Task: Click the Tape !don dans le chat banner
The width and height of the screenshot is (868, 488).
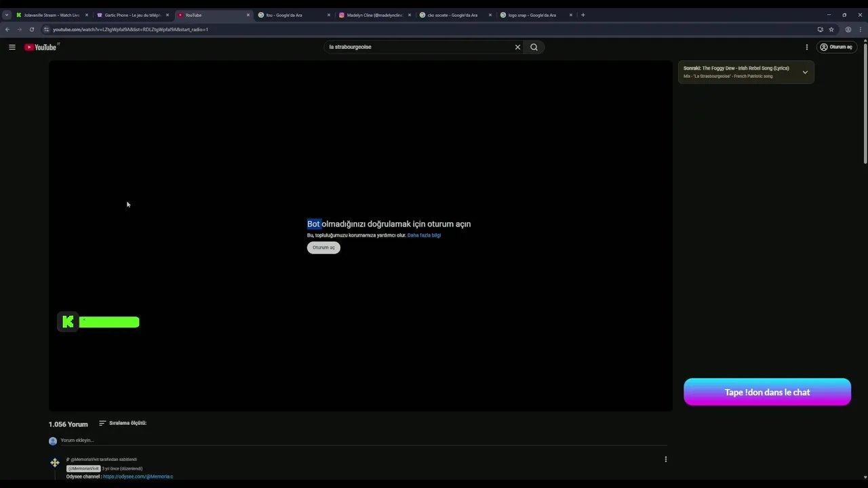Action: tap(767, 392)
